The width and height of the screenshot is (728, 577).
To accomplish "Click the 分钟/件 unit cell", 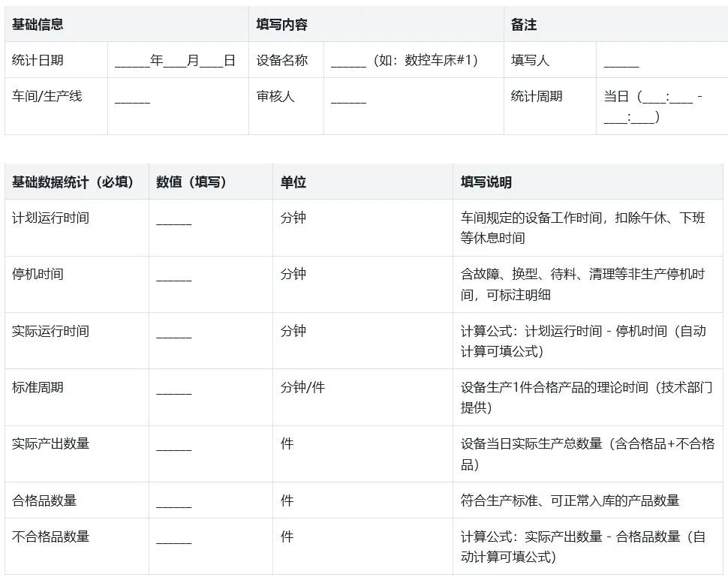I will coord(302,388).
